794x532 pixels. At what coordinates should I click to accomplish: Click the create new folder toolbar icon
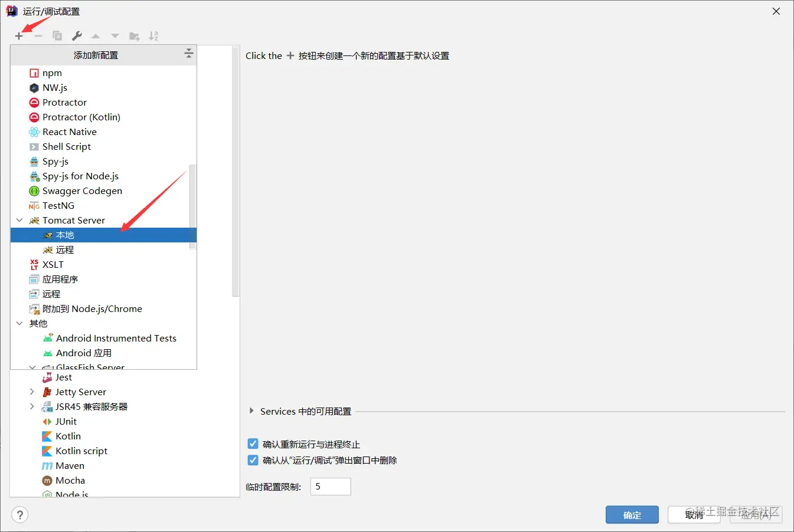135,36
